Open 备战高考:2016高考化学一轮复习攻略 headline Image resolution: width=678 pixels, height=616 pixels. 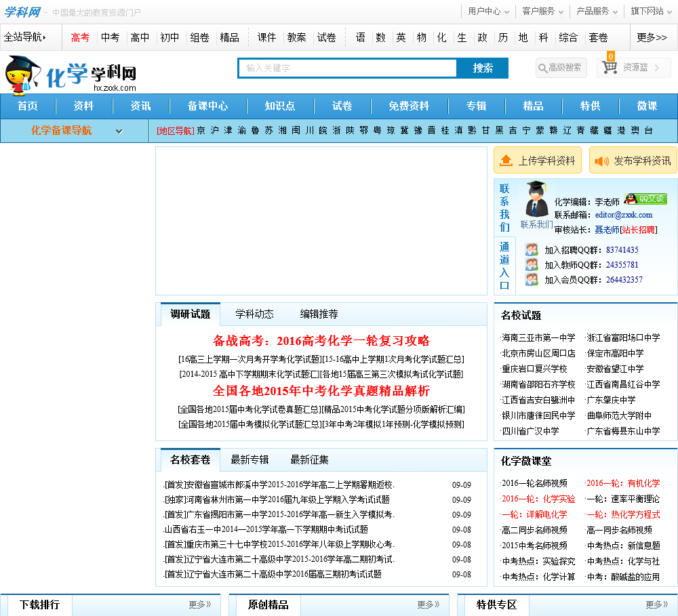point(321,341)
